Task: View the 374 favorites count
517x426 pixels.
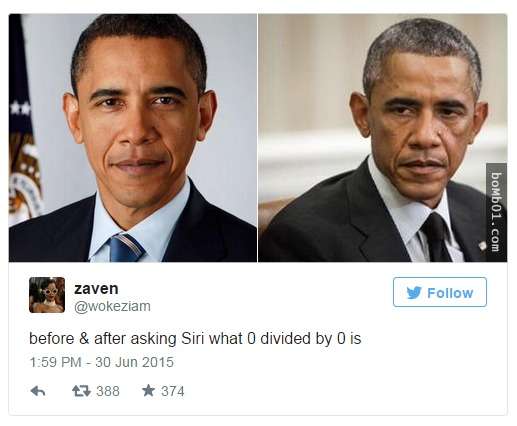Action: tap(173, 391)
